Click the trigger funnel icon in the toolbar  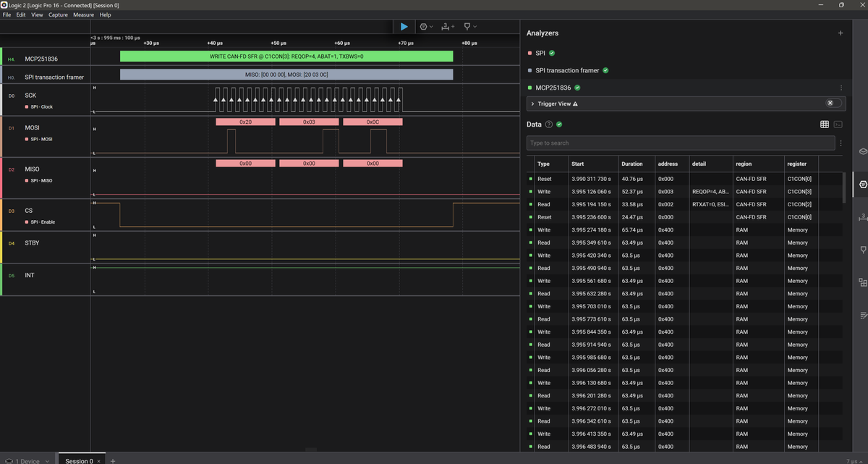(x=469, y=26)
